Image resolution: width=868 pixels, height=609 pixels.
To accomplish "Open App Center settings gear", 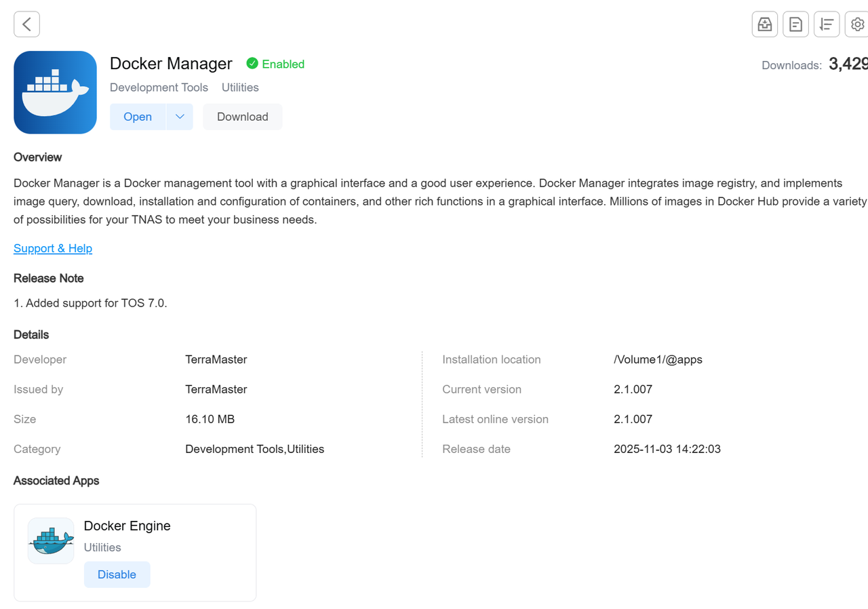I will point(856,24).
